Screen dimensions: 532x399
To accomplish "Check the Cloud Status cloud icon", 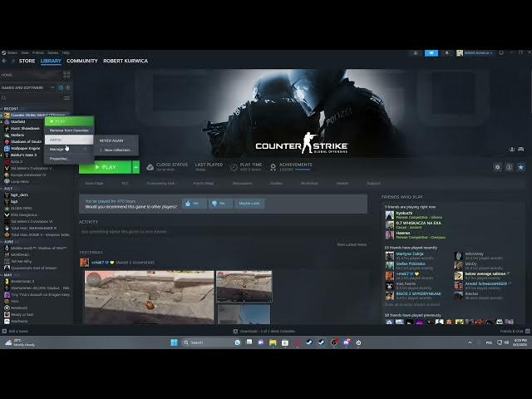I will (x=150, y=167).
